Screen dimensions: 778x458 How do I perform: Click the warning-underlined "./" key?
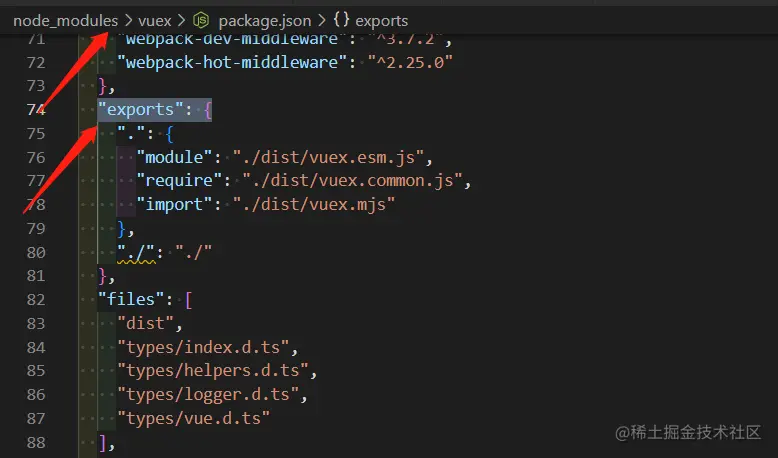click(x=136, y=252)
